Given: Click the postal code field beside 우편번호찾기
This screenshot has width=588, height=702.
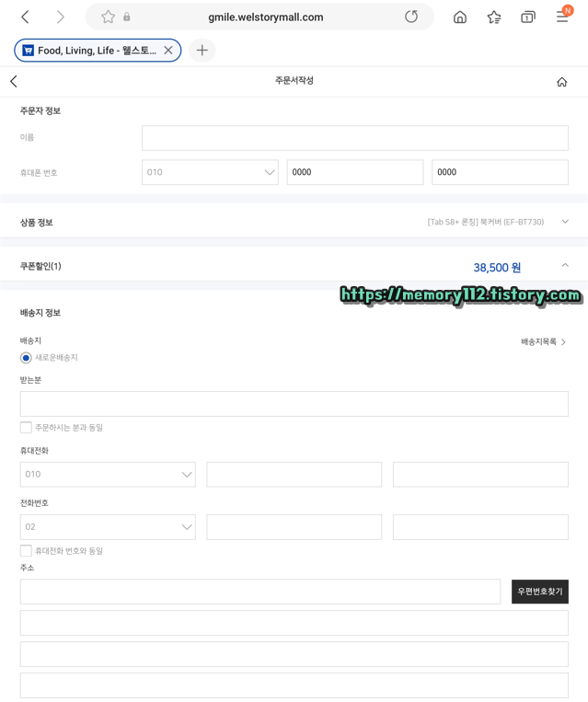Looking at the screenshot, I should click(x=260, y=592).
